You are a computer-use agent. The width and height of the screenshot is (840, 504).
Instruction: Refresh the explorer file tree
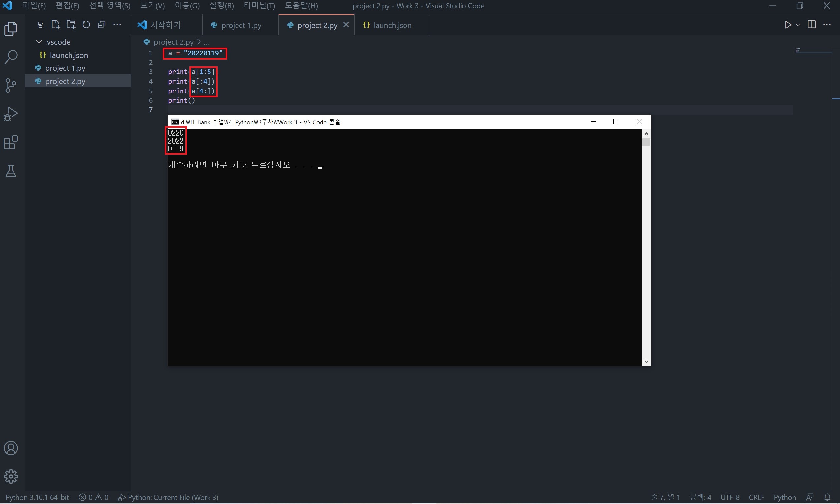pos(86,24)
